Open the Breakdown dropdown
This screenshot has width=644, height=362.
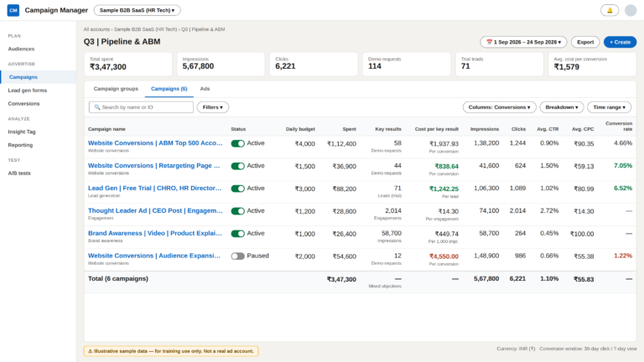point(562,107)
